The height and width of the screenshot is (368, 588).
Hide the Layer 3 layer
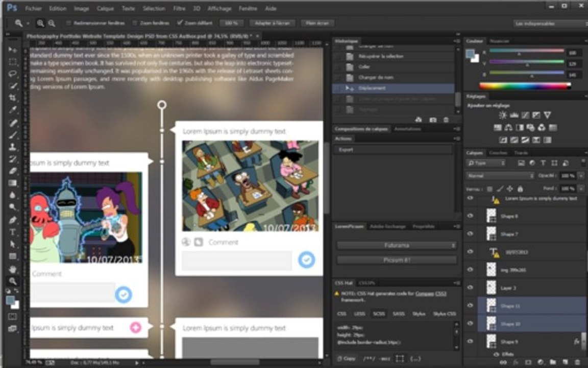[x=470, y=288]
